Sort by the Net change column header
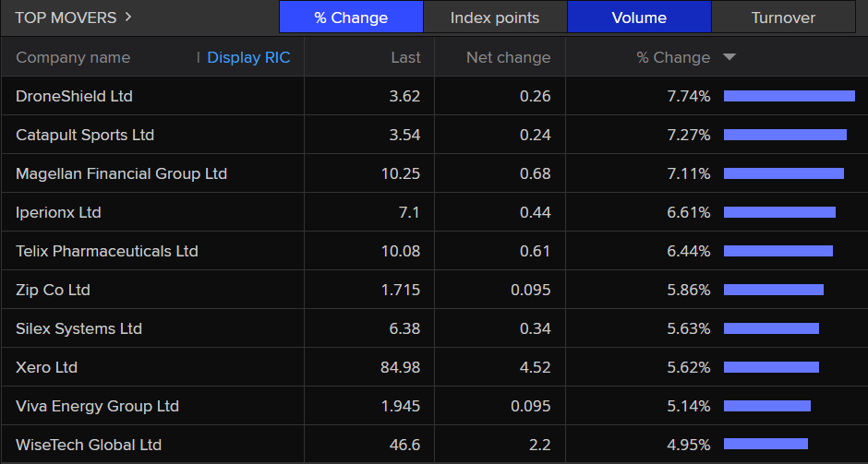 pos(508,57)
